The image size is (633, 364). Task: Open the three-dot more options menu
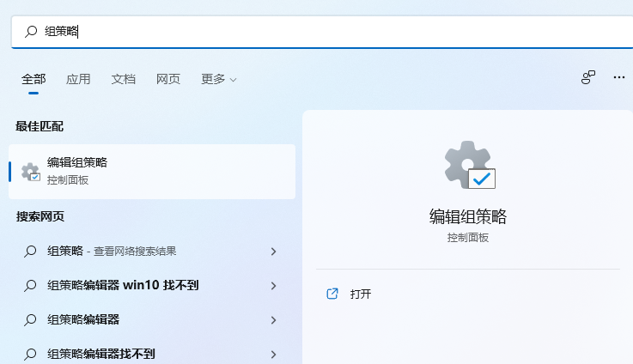pos(618,78)
